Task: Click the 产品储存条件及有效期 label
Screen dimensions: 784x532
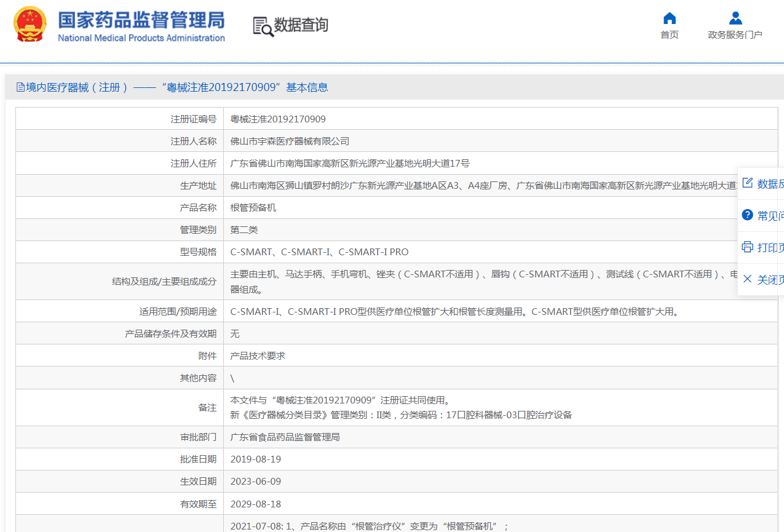Action: point(171,333)
